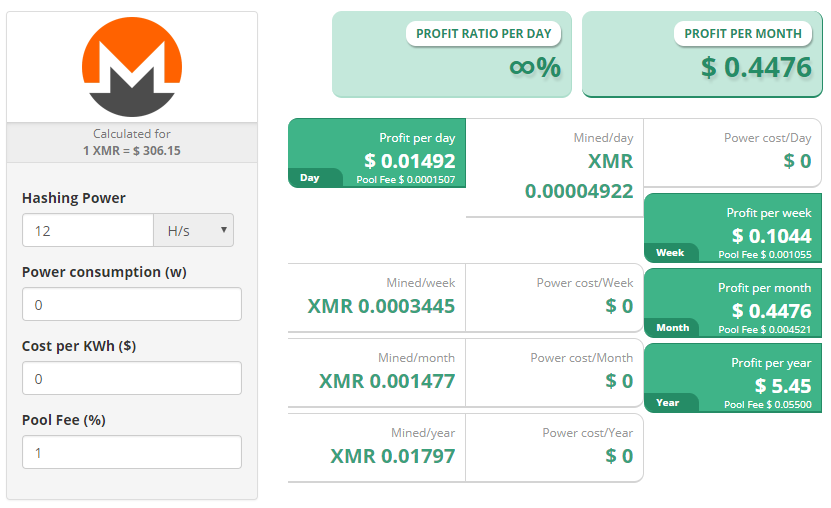This screenshot has width=831, height=508.
Task: Click the Power cost/Day $ 0 value
Action: (x=797, y=161)
